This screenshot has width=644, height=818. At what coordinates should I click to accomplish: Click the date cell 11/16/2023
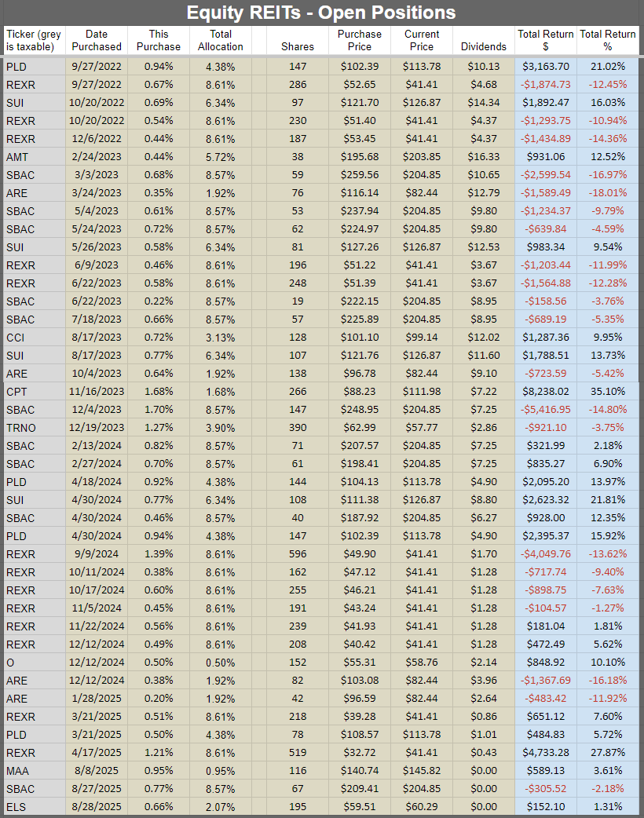click(97, 392)
